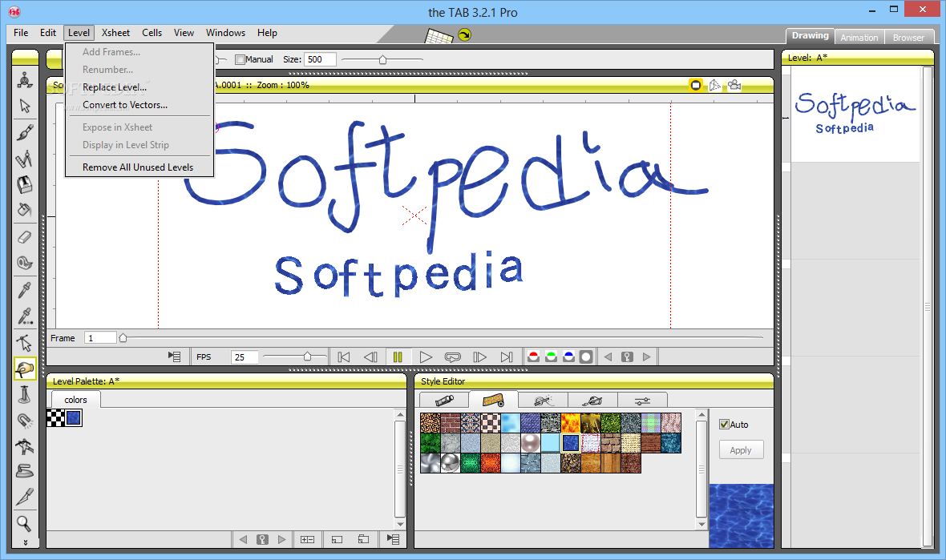The height and width of the screenshot is (560, 946).
Task: Click the yellow arrow icon near the xsheet
Action: click(464, 35)
